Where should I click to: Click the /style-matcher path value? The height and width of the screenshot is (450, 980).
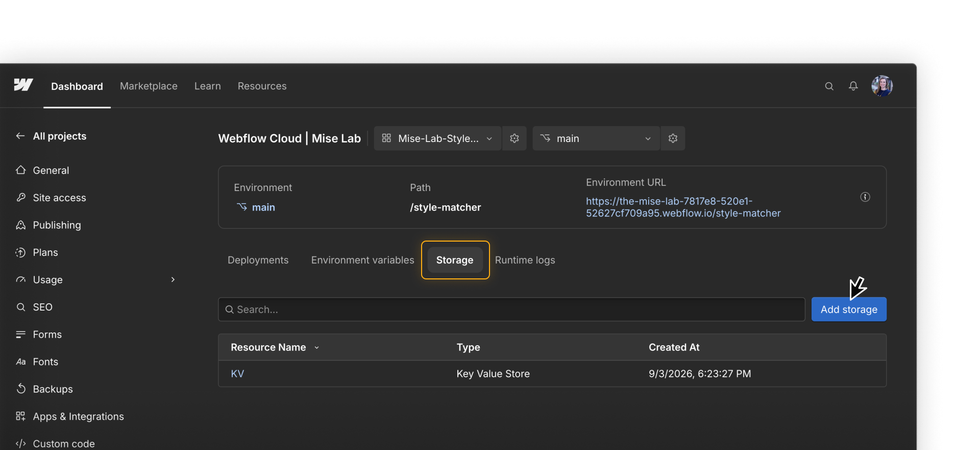pyautogui.click(x=445, y=207)
